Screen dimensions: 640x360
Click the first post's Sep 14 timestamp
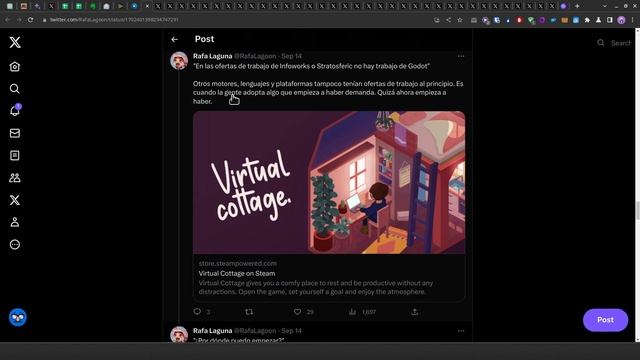[291, 56]
